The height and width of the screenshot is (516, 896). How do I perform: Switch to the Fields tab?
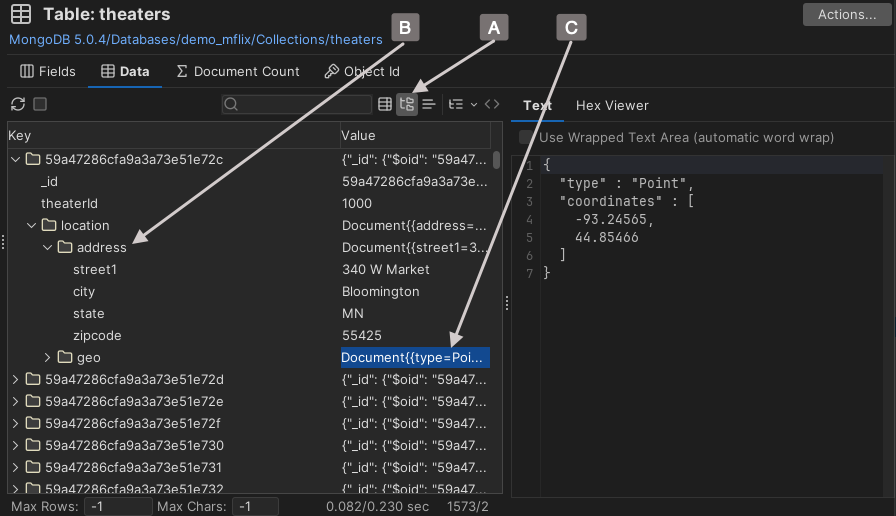coord(47,71)
